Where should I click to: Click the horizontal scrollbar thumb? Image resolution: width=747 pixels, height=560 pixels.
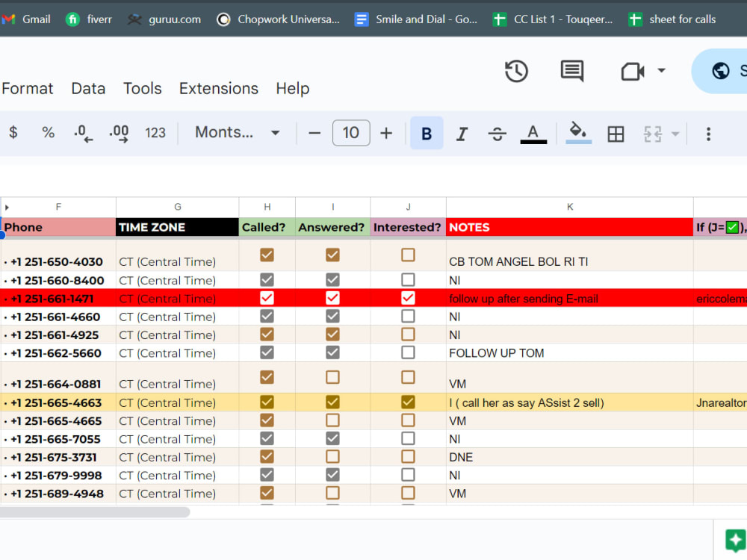tap(95, 512)
